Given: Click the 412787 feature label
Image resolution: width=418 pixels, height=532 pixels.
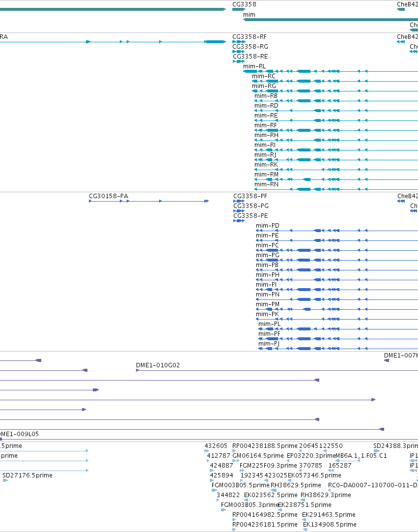Looking at the screenshot, I should (219, 456).
